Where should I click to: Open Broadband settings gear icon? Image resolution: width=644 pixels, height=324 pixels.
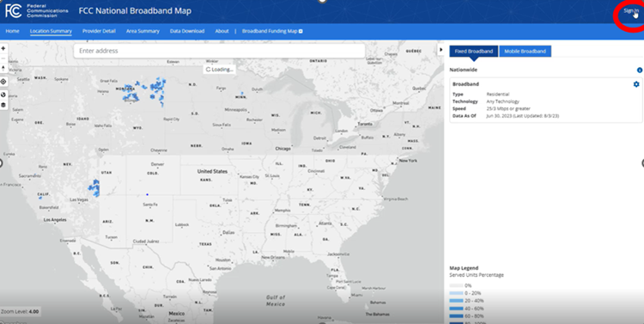click(636, 84)
